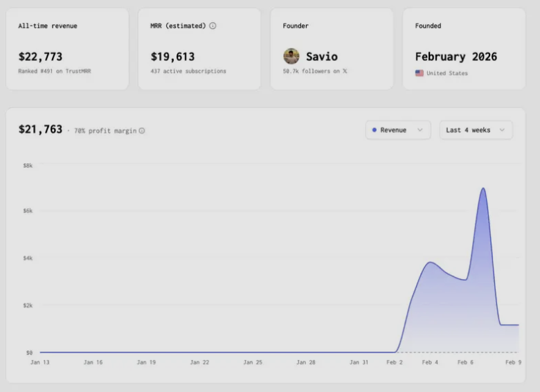Click the highest peak on revenue chart
This screenshot has height=392, width=540.
(483, 188)
